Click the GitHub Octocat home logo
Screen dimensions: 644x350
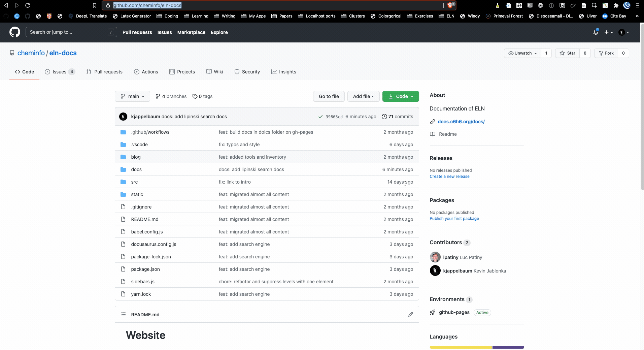[15, 32]
